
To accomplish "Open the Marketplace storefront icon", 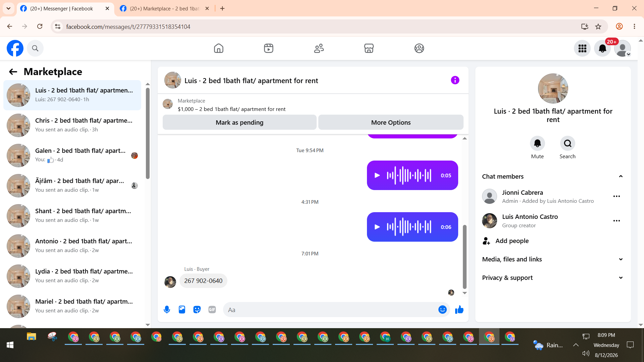I will pyautogui.click(x=369, y=48).
